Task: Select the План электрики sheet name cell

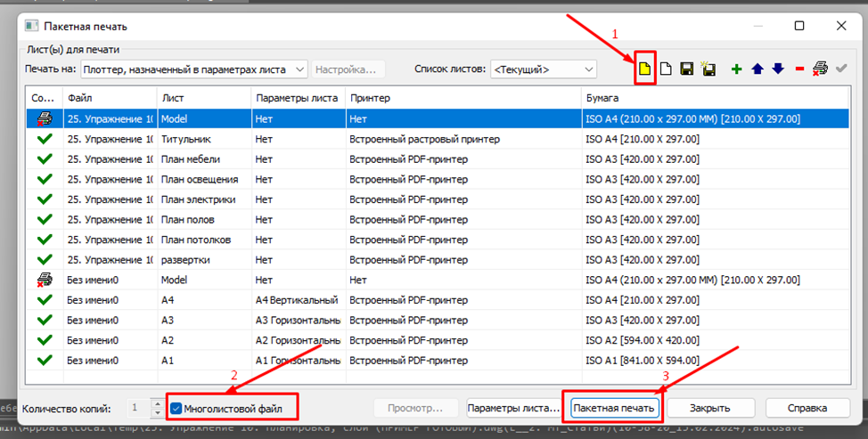Action: (204, 199)
